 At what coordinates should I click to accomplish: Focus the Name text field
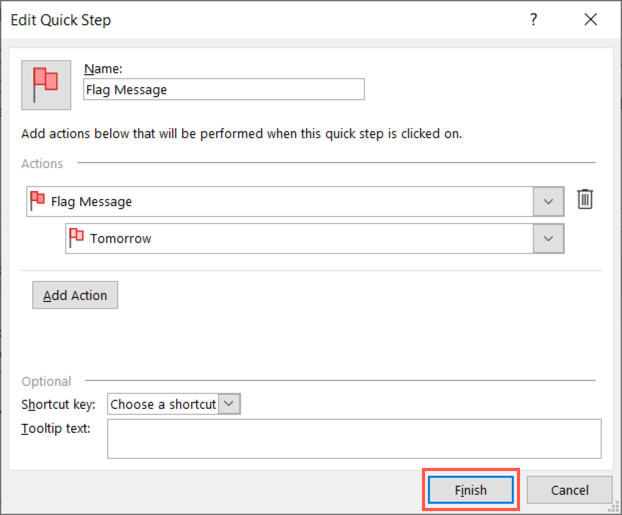[x=224, y=89]
